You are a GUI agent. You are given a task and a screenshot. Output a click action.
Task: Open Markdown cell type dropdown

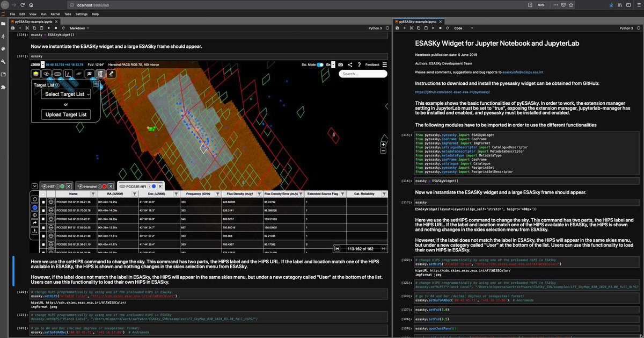click(x=79, y=28)
